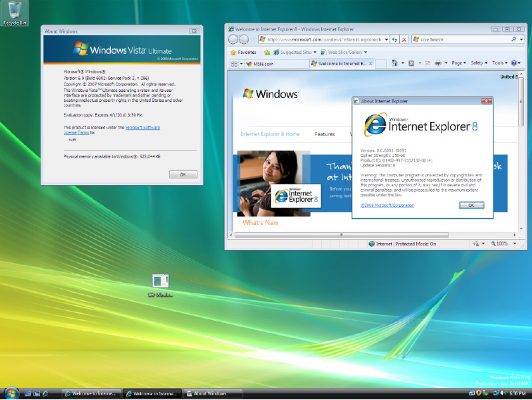Click the Home icon in command bar

click(394, 63)
